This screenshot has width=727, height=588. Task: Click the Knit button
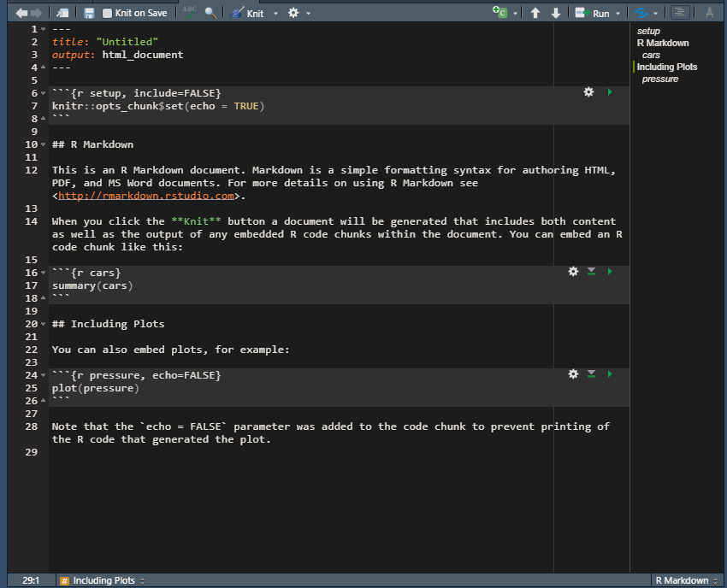tap(247, 13)
